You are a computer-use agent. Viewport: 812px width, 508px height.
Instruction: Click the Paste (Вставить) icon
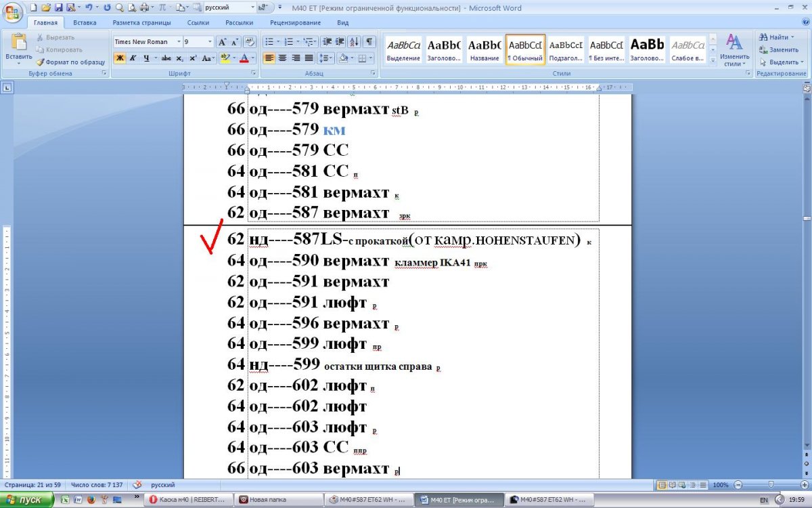(18, 42)
